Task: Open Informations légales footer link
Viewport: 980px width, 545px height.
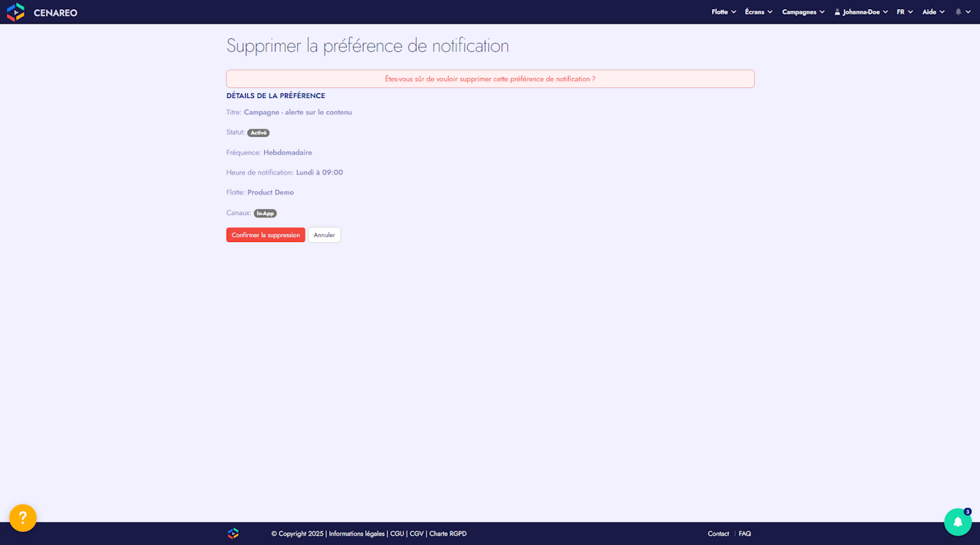Action: 357,534
